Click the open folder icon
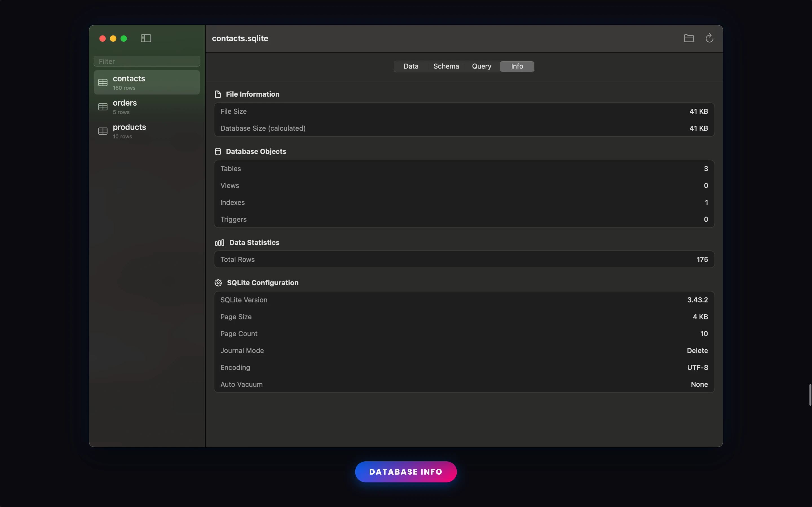Image resolution: width=812 pixels, height=507 pixels. (x=689, y=38)
